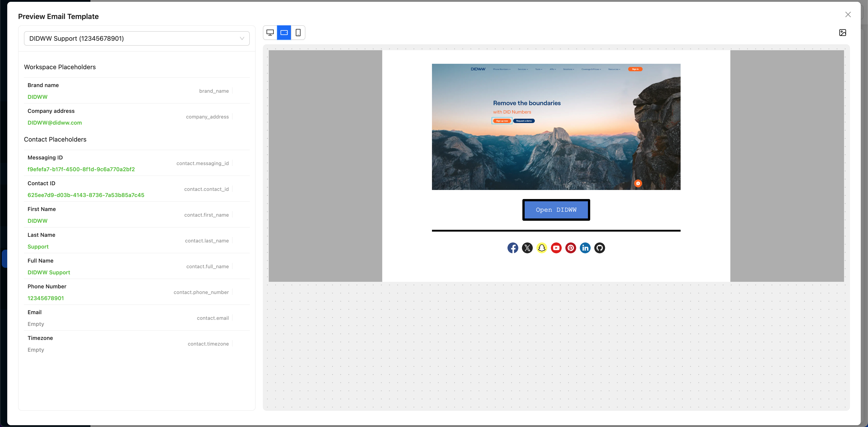This screenshot has height=427, width=868.
Task: Click the image icon at top right
Action: point(842,33)
